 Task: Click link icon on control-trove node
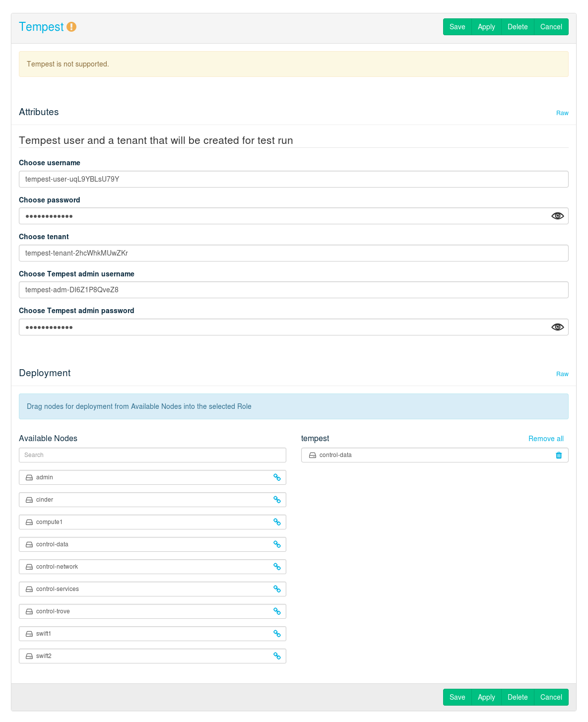click(x=277, y=611)
